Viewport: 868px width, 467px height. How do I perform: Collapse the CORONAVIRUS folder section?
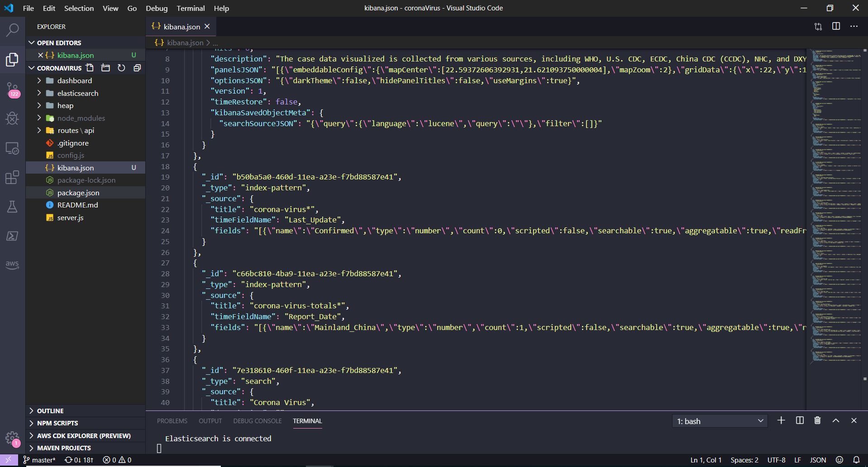(x=55, y=68)
